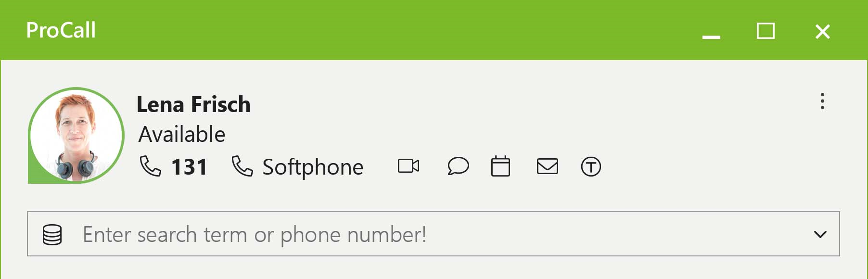This screenshot has width=868, height=279.
Task: Close the ProCall window
Action: 823,32
